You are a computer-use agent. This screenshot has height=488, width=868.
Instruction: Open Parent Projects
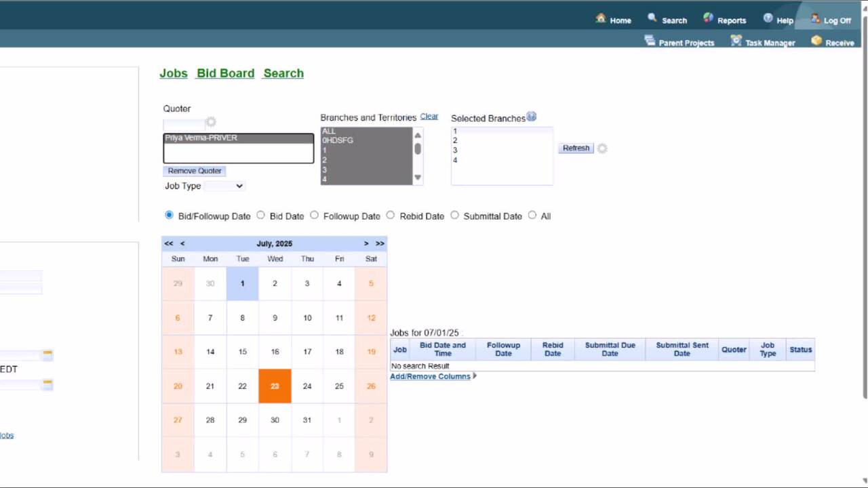point(679,41)
